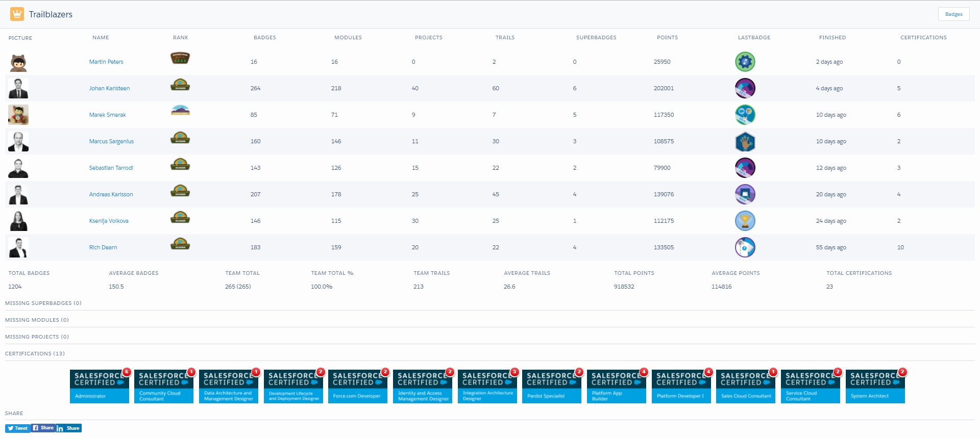Click Rich Dearn's last badge icon
Viewport: 980px width, 439px height.
pyautogui.click(x=745, y=247)
